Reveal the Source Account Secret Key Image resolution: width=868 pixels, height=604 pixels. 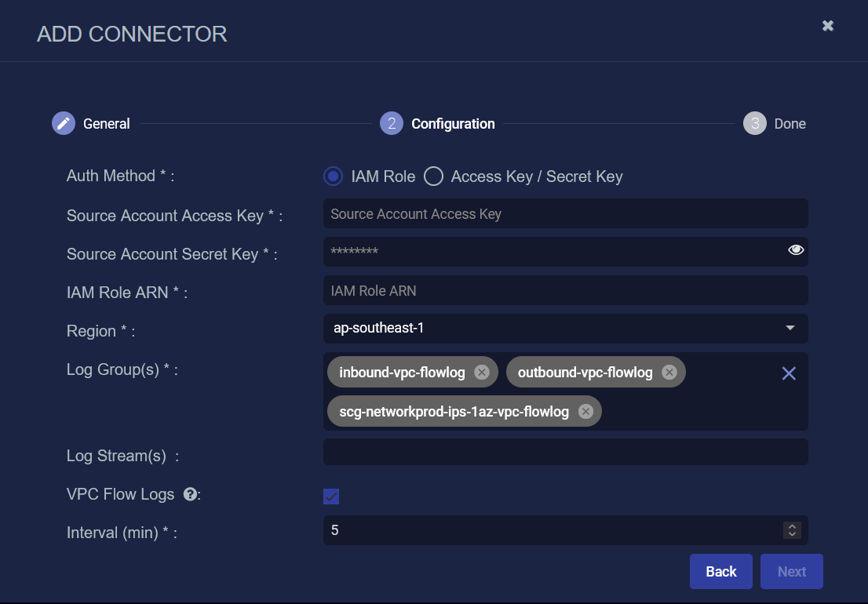pyautogui.click(x=796, y=250)
